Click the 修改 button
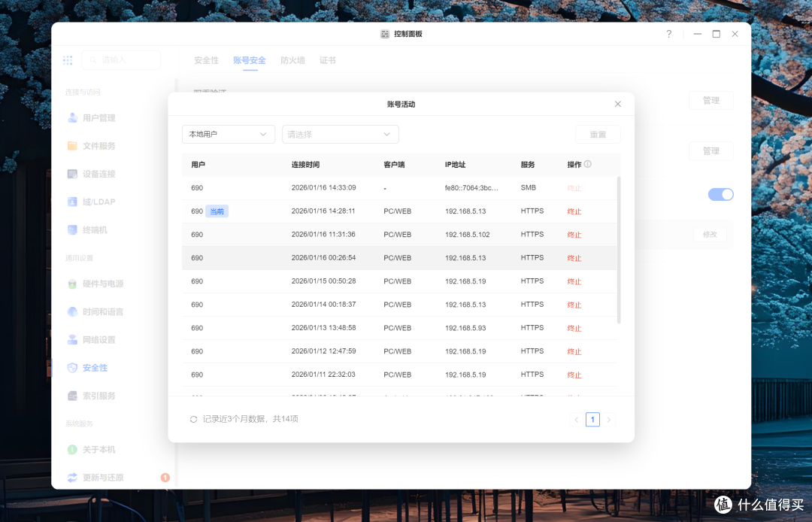 pyautogui.click(x=710, y=235)
